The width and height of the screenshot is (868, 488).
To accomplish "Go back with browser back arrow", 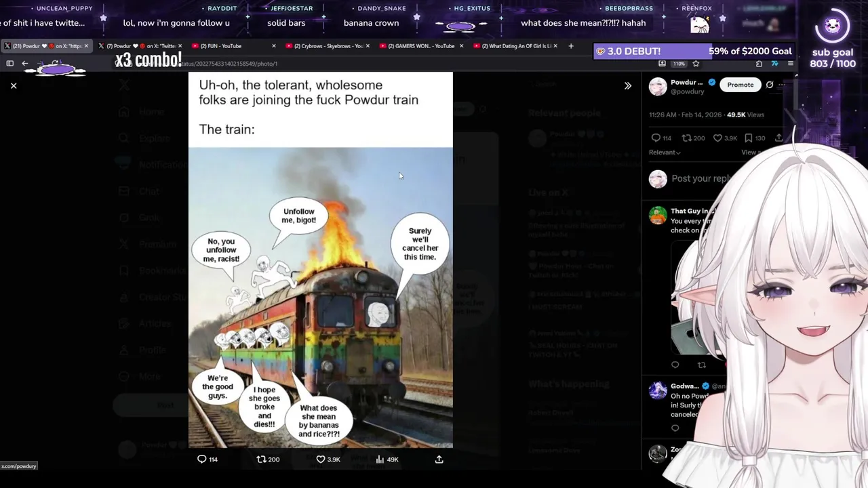I will click(x=25, y=63).
